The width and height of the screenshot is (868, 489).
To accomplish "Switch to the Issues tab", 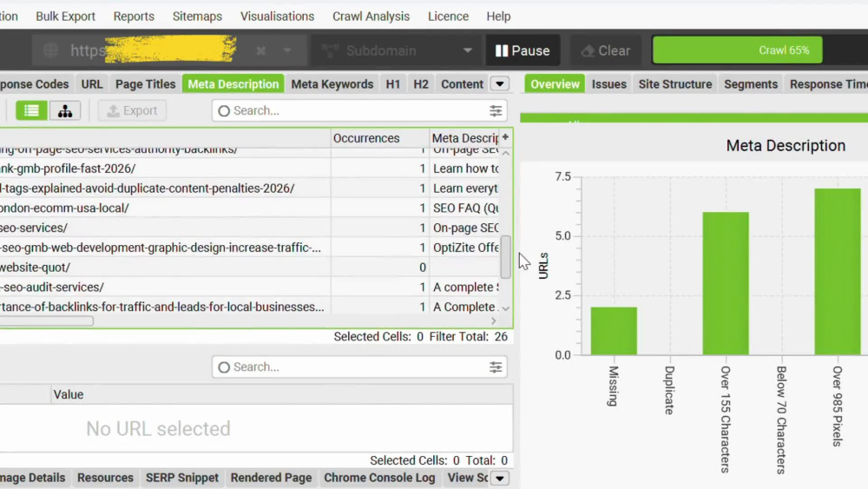I will click(609, 84).
